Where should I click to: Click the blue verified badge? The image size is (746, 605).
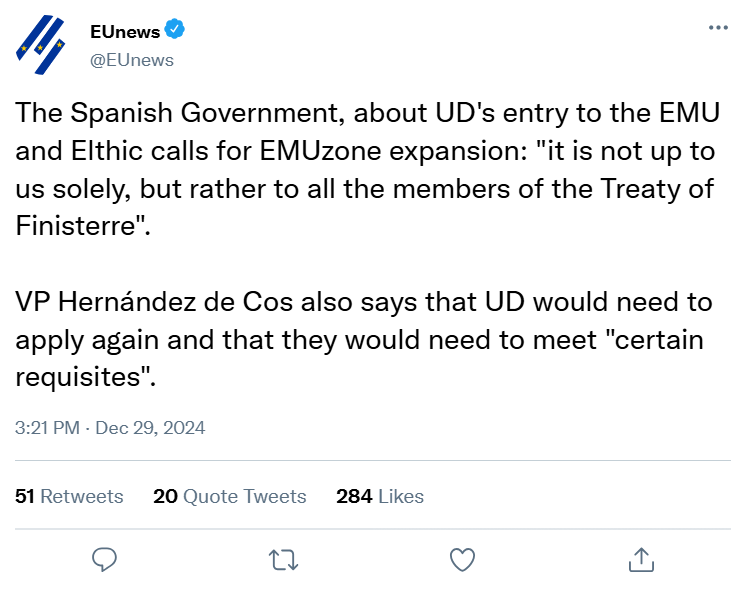pos(175,31)
